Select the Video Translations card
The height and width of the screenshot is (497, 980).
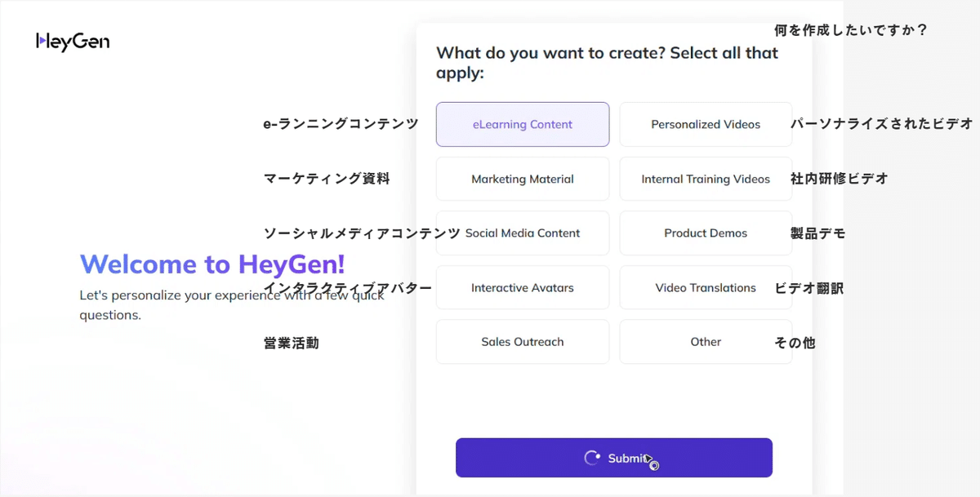[x=705, y=287]
